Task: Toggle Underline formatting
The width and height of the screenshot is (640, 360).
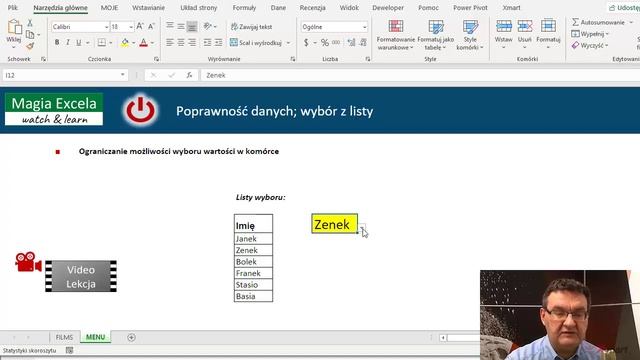Action: pyautogui.click(x=78, y=42)
